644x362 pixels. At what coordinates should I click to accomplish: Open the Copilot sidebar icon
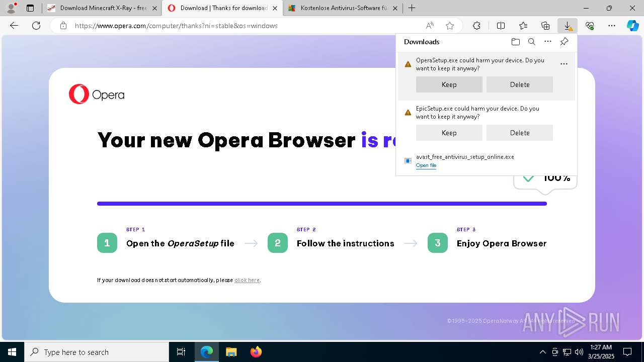(x=632, y=26)
